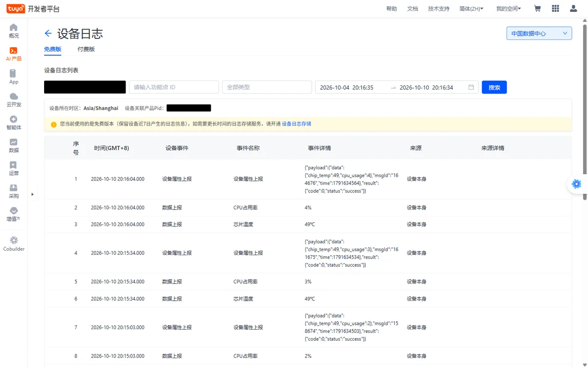Click the end date 2026-10-10 20:16:34
The height and width of the screenshot is (368, 588).
point(426,88)
